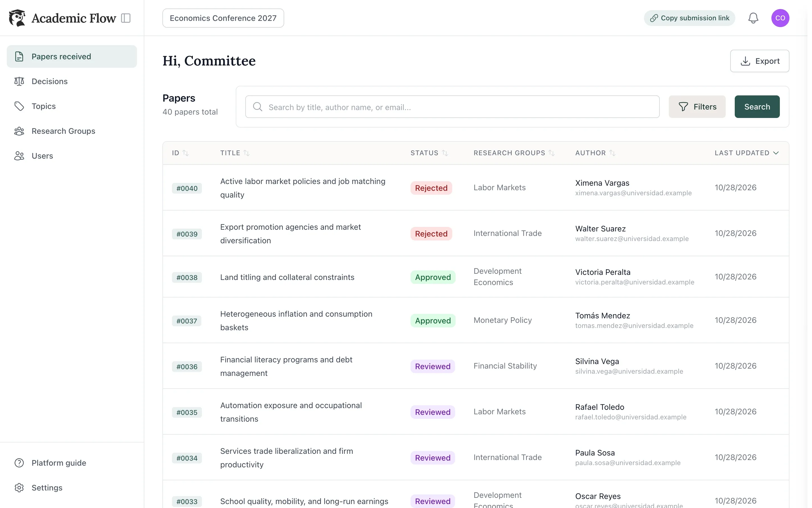Sort the table by ID column arrows

tap(186, 153)
